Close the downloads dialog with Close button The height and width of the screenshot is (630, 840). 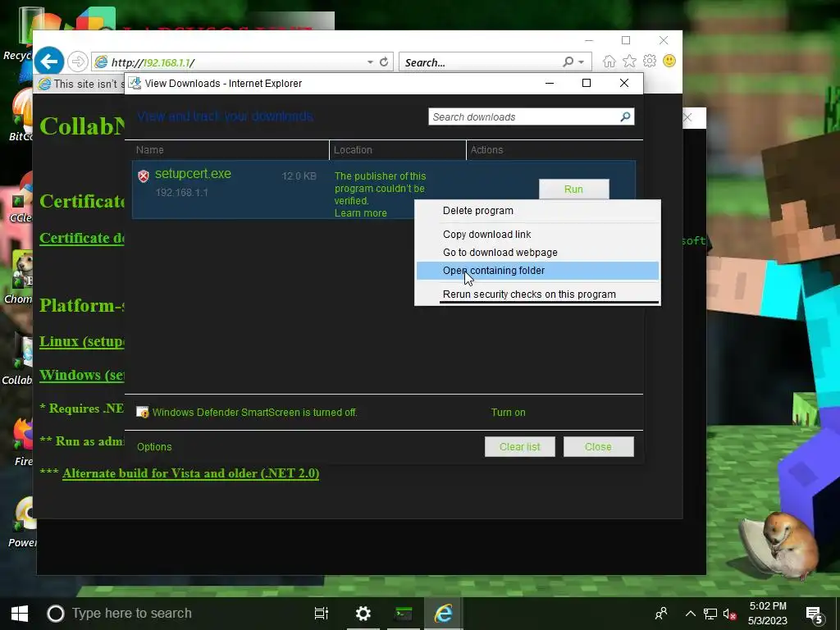tap(598, 447)
